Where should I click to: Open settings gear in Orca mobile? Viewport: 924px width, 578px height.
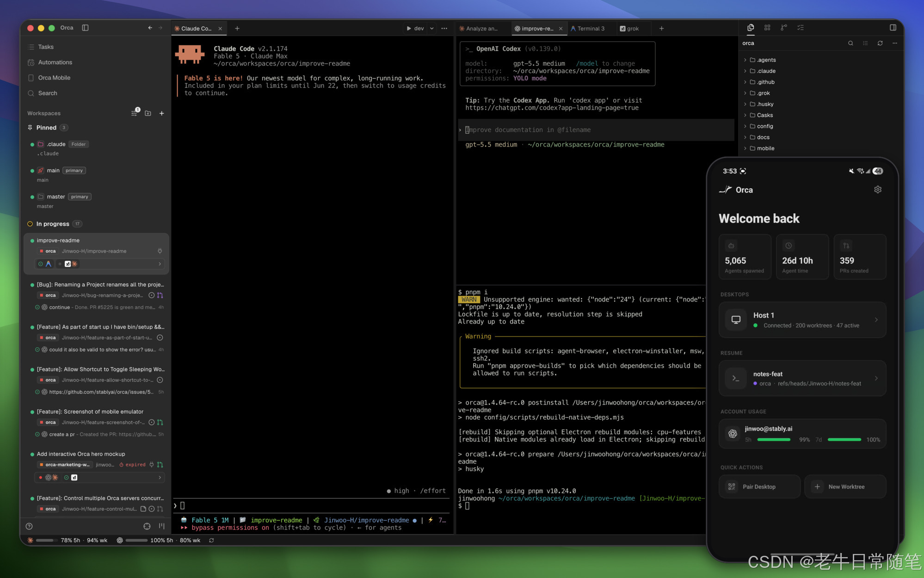point(878,190)
